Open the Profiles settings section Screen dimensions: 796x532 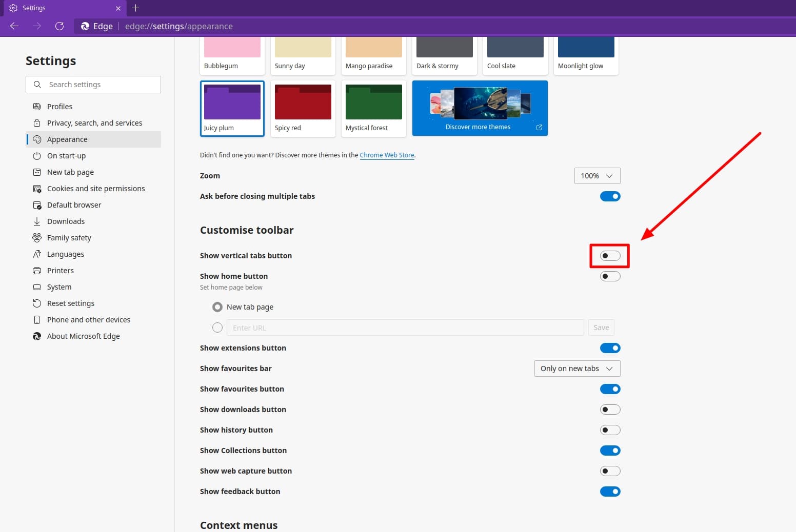tap(59, 106)
